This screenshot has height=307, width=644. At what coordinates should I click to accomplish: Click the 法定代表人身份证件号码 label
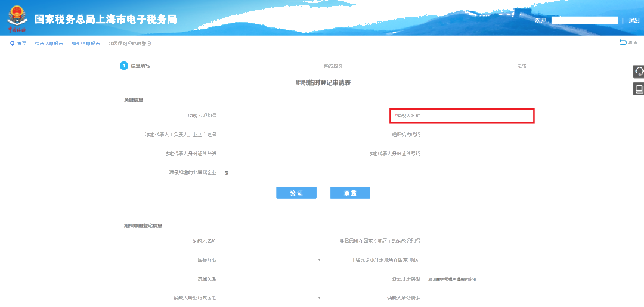394,154
